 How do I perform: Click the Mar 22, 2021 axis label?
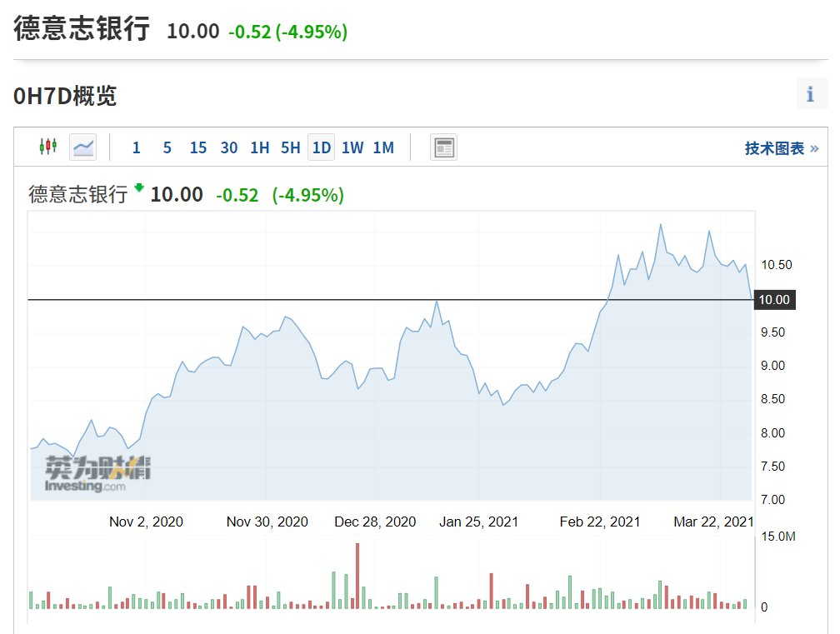[x=713, y=522]
